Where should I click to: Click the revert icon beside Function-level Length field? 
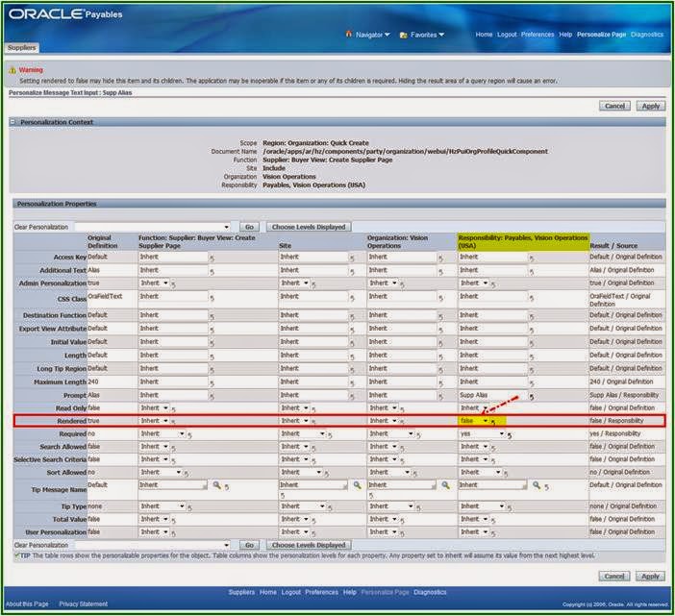point(212,357)
